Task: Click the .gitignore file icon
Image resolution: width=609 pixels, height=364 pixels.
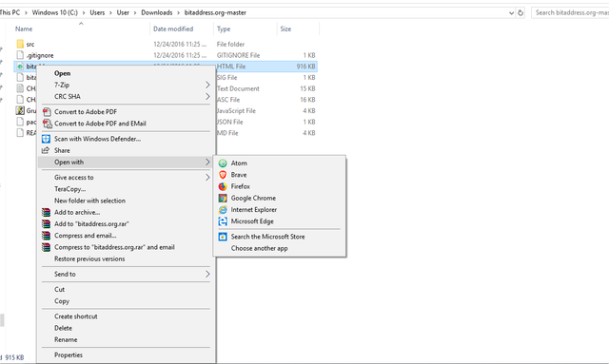Action: [20, 55]
